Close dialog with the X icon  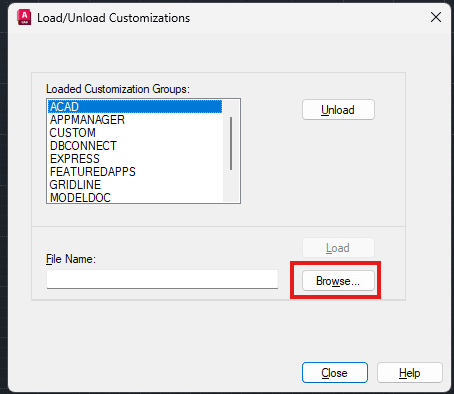[436, 17]
